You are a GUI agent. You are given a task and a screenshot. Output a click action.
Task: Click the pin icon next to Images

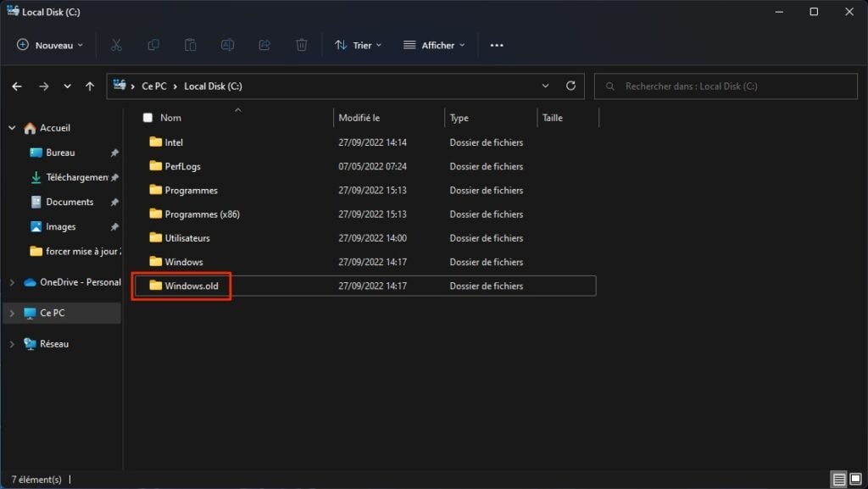coord(114,227)
